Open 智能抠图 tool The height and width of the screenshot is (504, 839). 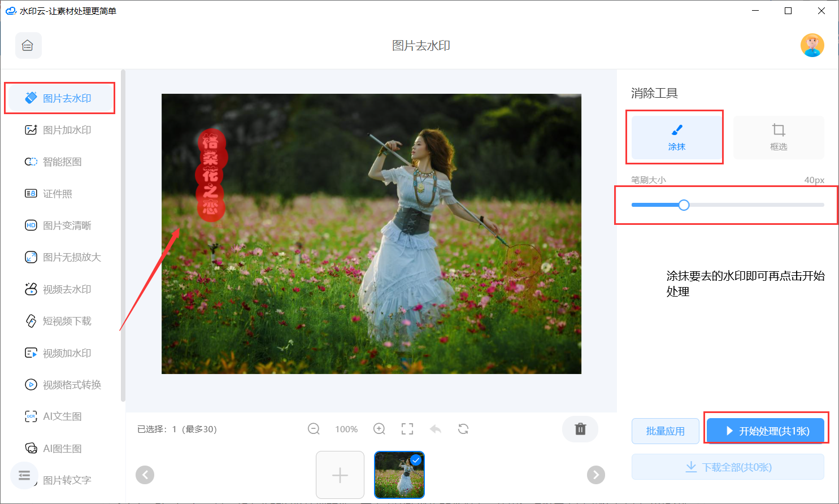point(53,162)
